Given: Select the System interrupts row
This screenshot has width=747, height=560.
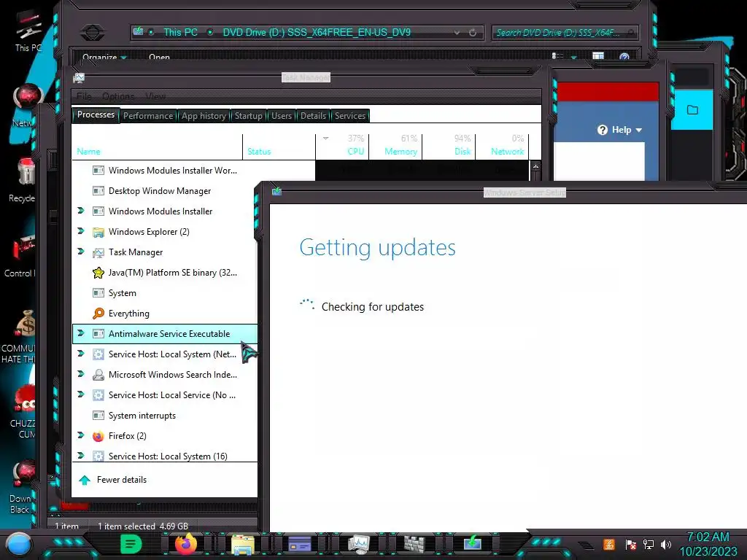Looking at the screenshot, I should 165,416.
